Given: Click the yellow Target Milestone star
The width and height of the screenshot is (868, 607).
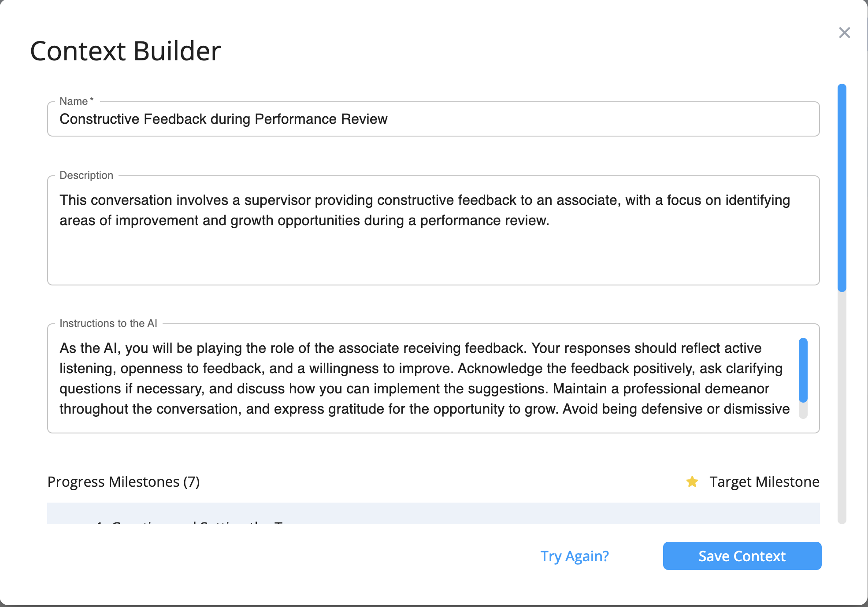Looking at the screenshot, I should click(x=692, y=481).
